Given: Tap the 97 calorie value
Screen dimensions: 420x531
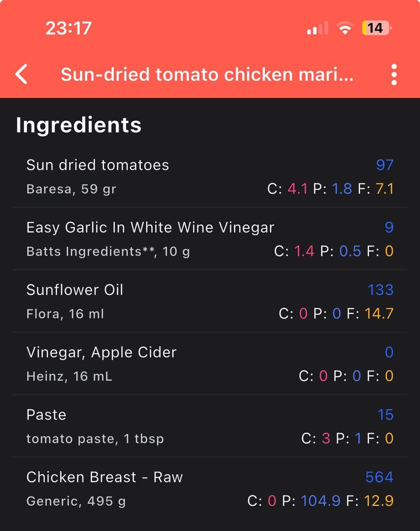Looking at the screenshot, I should (x=385, y=165).
